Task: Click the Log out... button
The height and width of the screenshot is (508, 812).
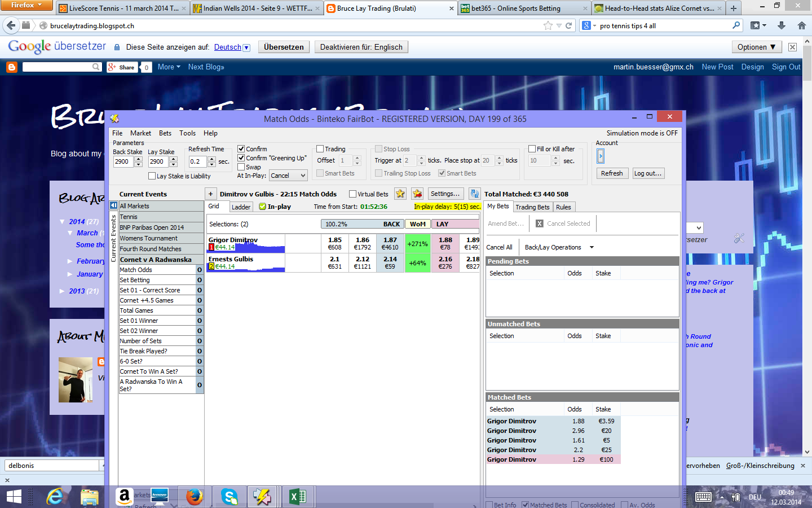Action: coord(648,173)
